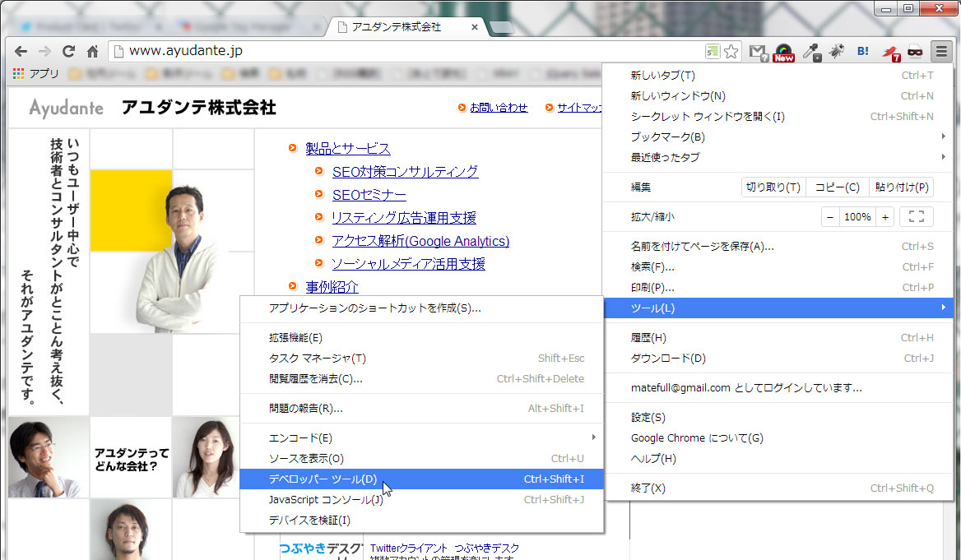Screen dimensions: 961x560
Task: Open アクセス解析(Google Analytics) link
Action: [x=420, y=241]
